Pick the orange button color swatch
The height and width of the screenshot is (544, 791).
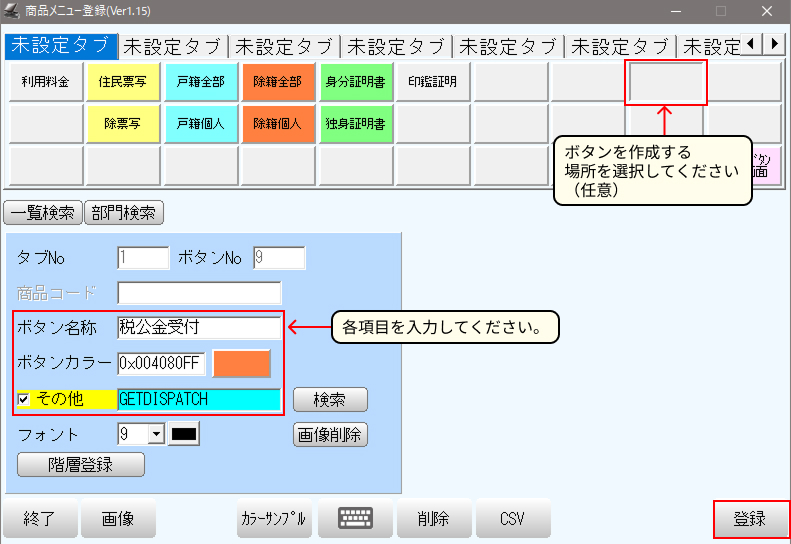tap(241, 363)
